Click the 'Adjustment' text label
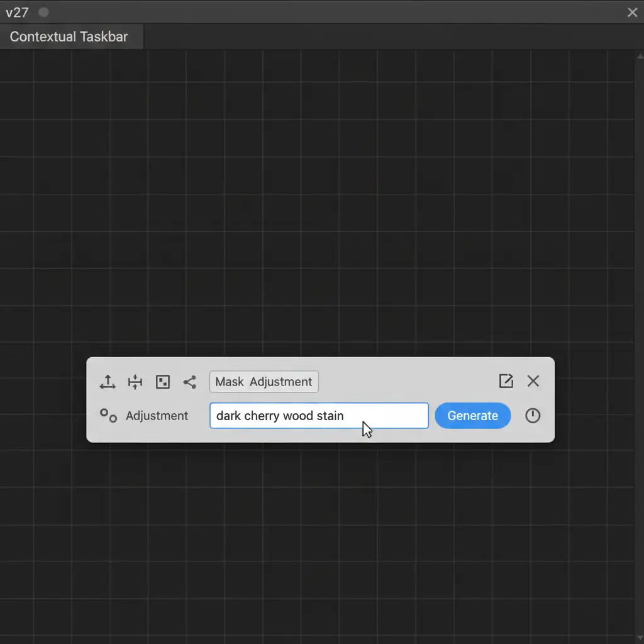This screenshot has height=644, width=644. pos(157,416)
